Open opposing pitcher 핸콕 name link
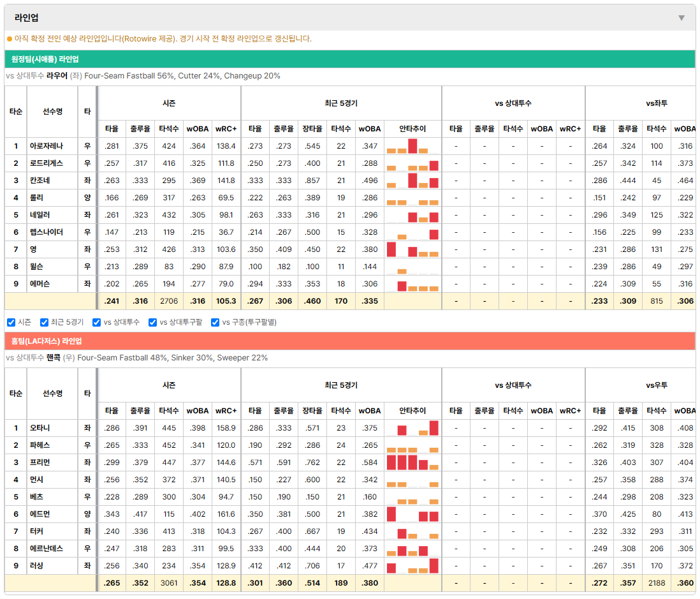 (53, 358)
